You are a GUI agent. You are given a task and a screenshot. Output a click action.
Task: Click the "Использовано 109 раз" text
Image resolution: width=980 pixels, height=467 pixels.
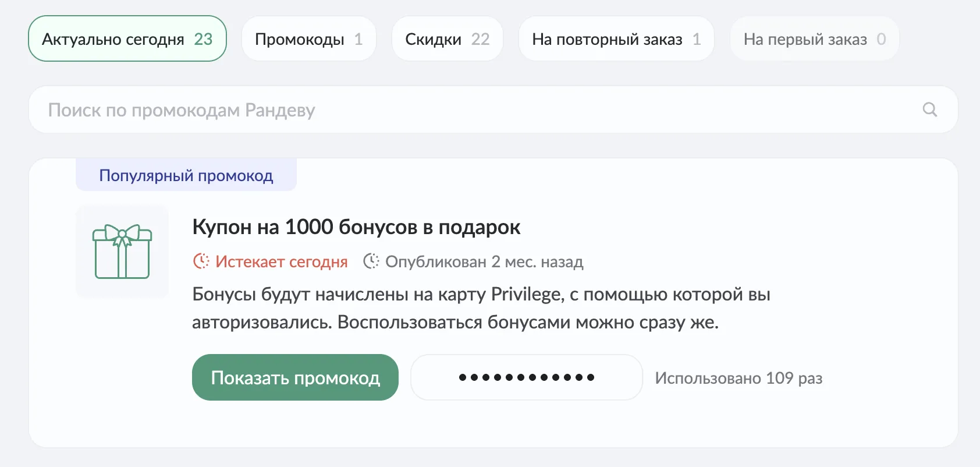[x=738, y=378]
